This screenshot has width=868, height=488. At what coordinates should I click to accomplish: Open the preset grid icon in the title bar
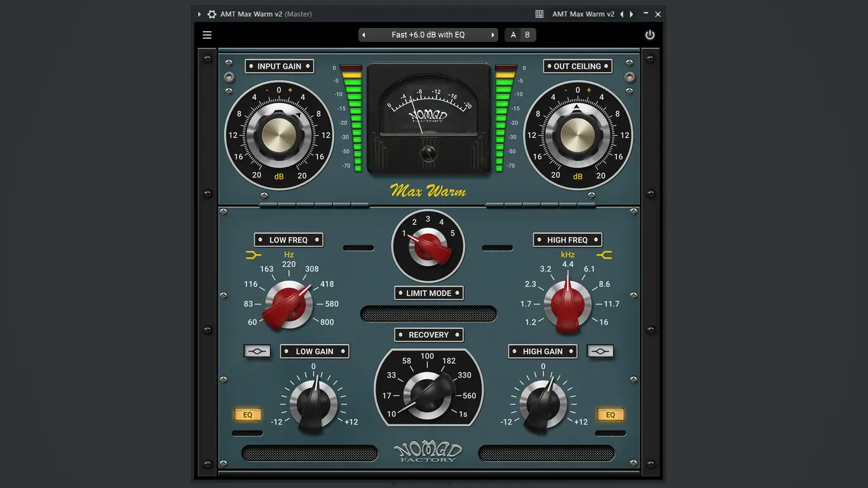point(539,14)
